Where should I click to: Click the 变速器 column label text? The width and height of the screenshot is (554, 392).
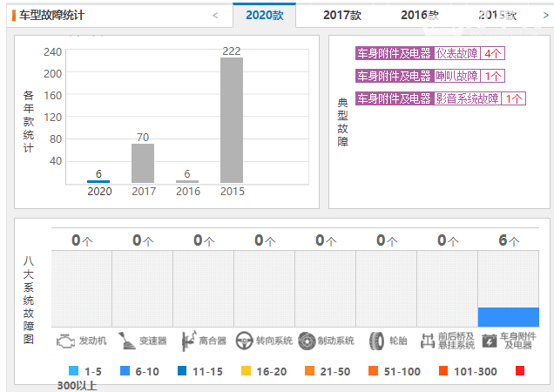pos(152,341)
